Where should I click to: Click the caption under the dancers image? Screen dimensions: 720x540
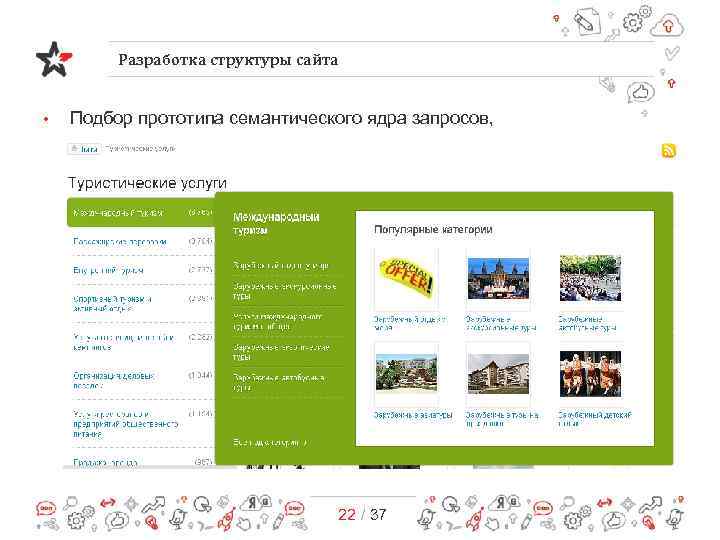click(594, 419)
